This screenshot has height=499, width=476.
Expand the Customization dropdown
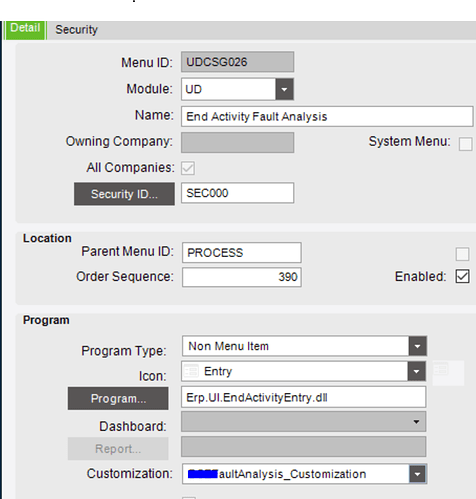coord(417,474)
